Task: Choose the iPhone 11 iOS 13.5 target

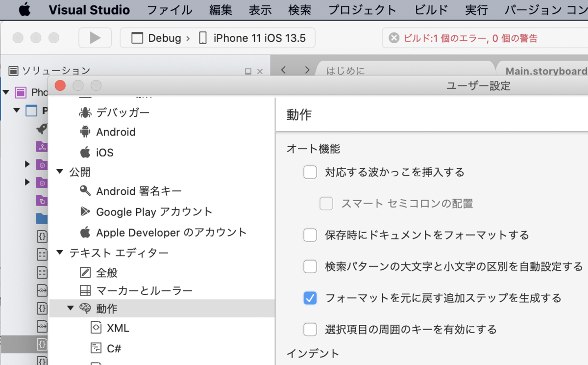Action: (x=252, y=38)
